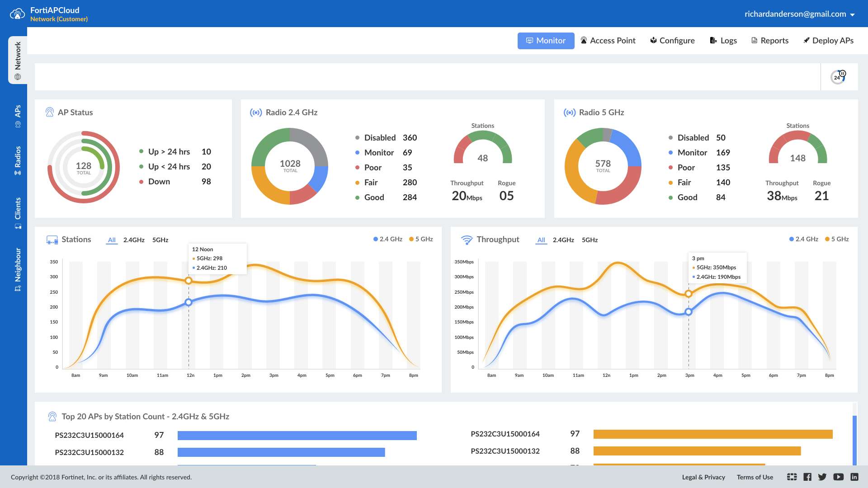Open the Reports menu
The height and width of the screenshot is (488, 868).
pyautogui.click(x=770, y=41)
